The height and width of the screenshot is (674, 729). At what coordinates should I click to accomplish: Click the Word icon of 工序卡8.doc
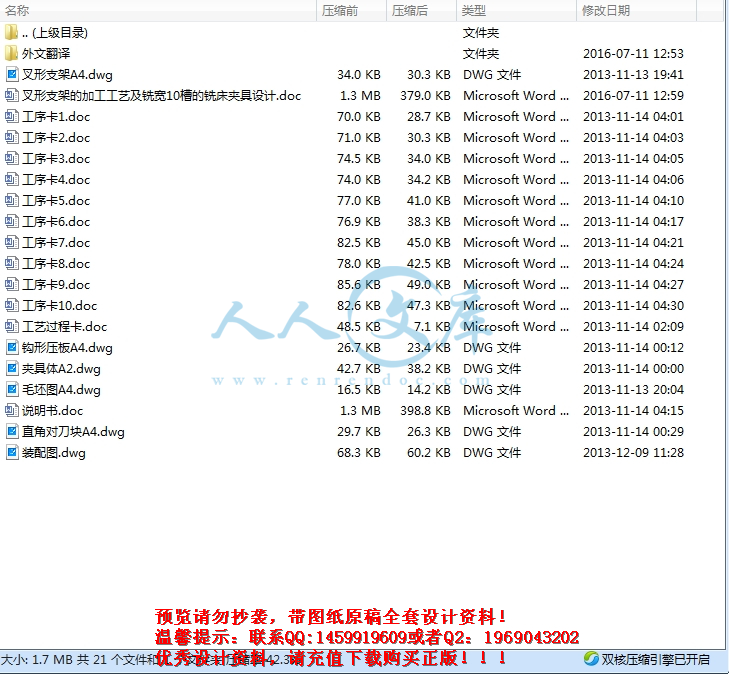pos(12,264)
